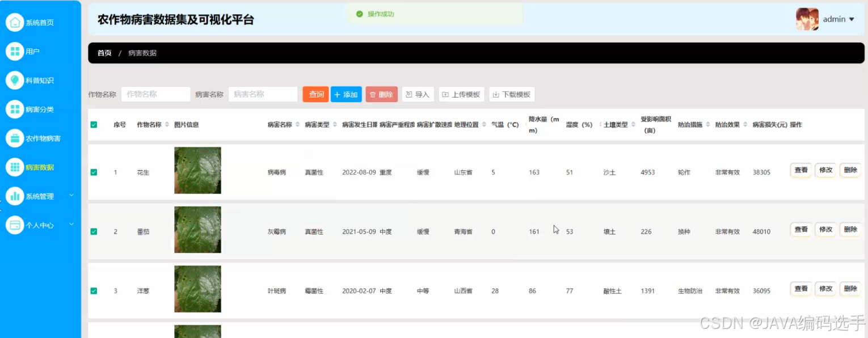The height and width of the screenshot is (338, 868).
Task: Sort table by 防治效果 column arrows
Action: [x=745, y=125]
